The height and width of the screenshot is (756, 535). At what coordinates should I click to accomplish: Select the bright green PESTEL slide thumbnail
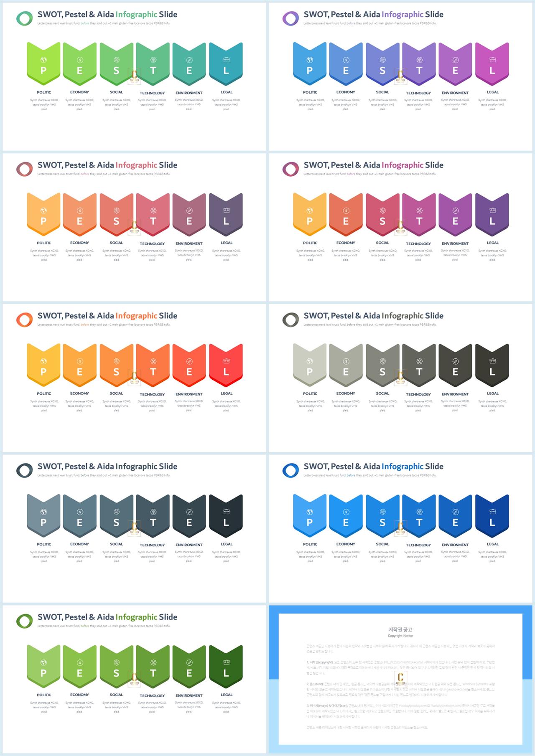tap(134, 76)
